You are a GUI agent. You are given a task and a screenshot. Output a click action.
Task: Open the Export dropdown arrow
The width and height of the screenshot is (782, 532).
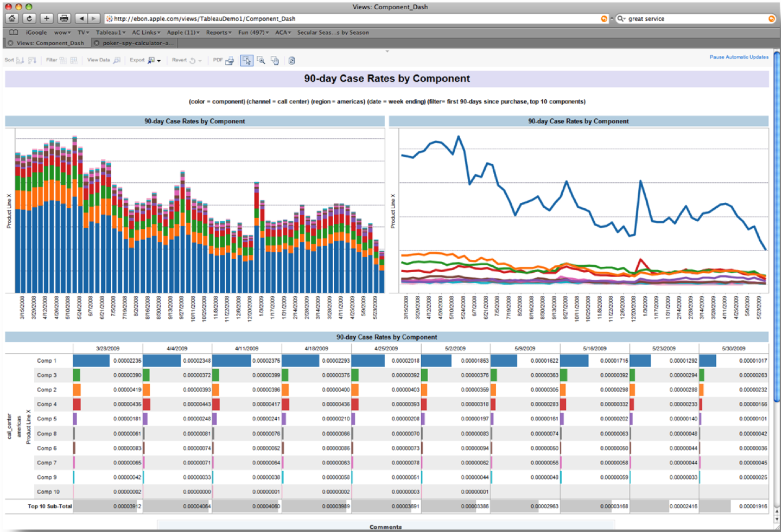click(x=159, y=61)
